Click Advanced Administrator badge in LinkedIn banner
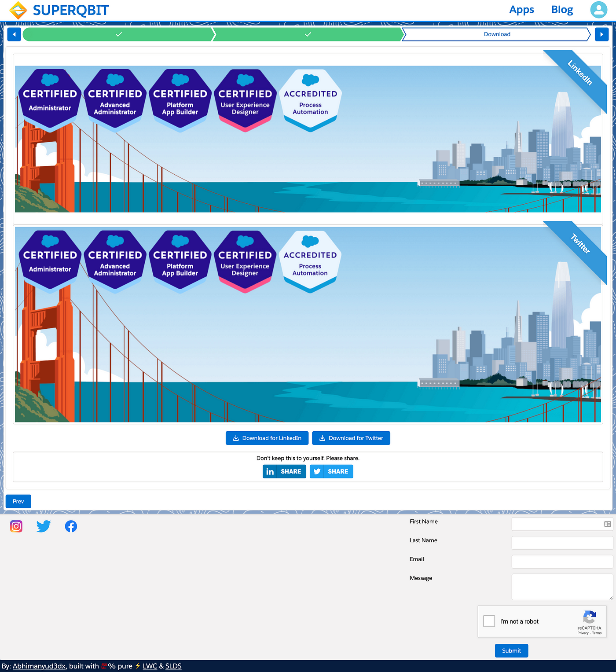Viewport: 616px width, 672px height. [115, 100]
